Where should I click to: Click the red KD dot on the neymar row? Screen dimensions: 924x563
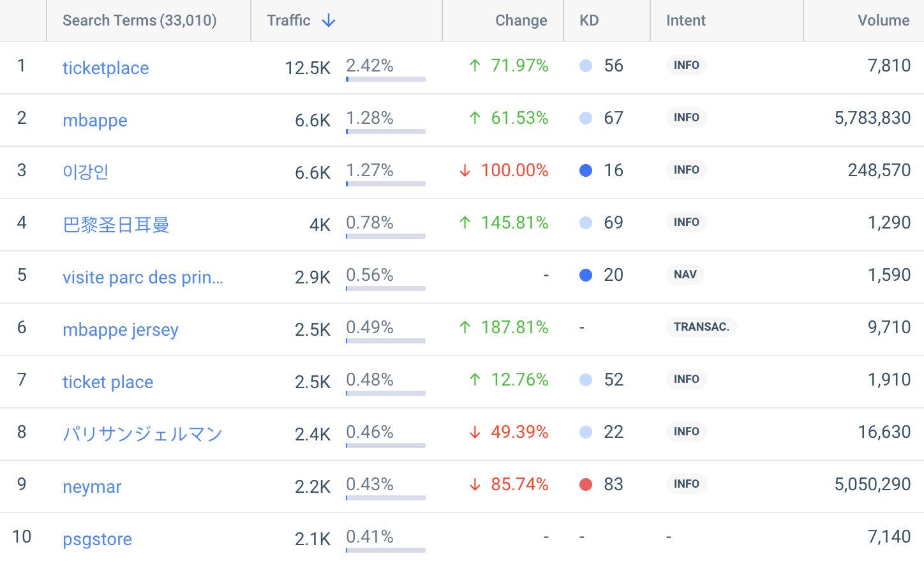[586, 484]
